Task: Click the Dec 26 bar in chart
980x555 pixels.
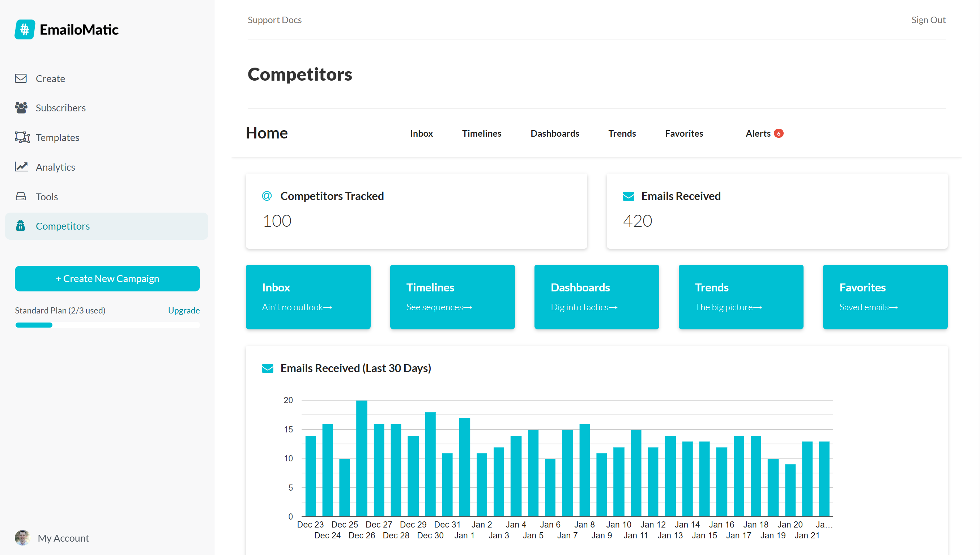Action: [361, 458]
